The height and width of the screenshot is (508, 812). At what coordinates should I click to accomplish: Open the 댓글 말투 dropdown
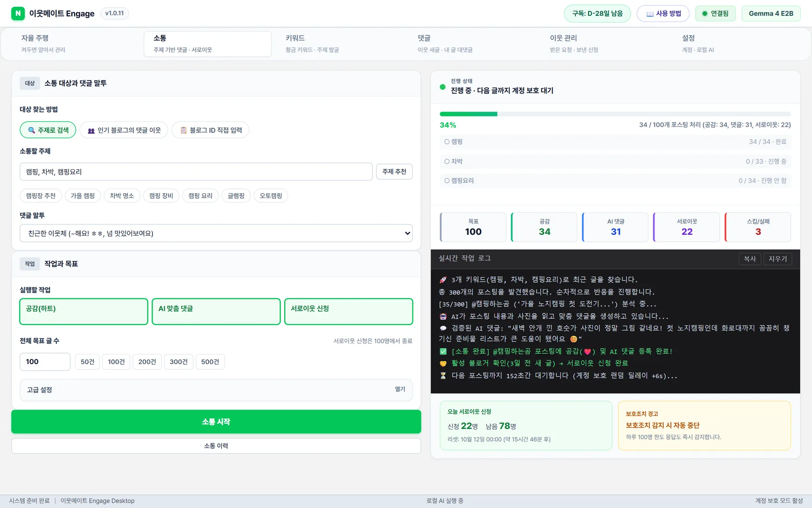pyautogui.click(x=216, y=233)
